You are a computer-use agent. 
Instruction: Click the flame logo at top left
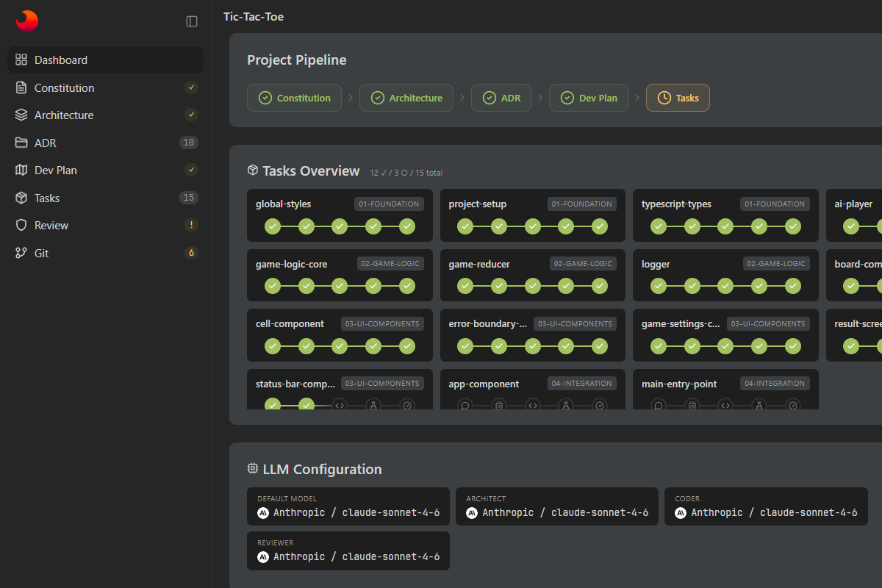[26, 21]
